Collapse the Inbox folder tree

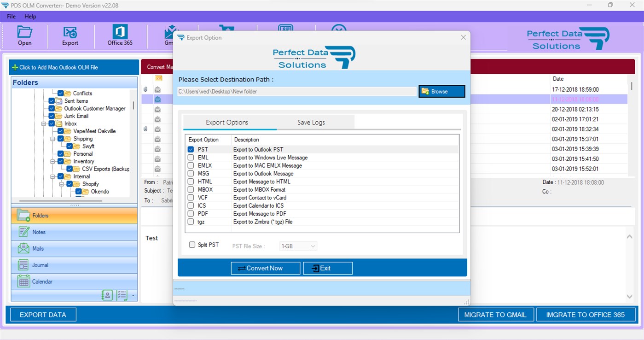coord(44,123)
